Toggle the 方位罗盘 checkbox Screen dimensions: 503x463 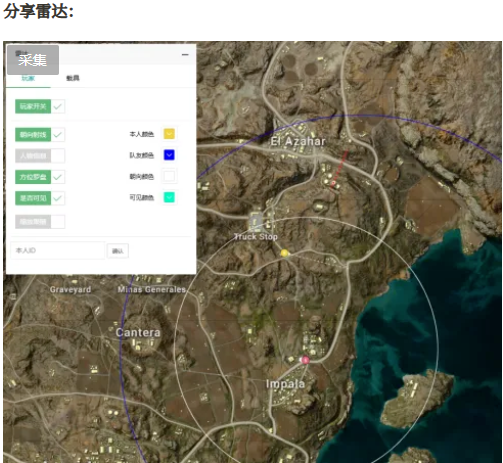tap(58, 177)
